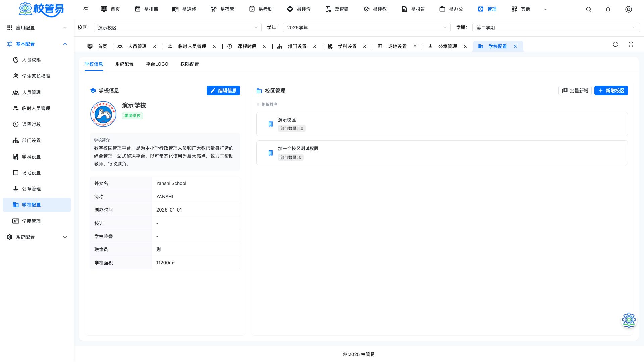
Task: Click the Yanshi School value cell
Action: click(x=196, y=183)
